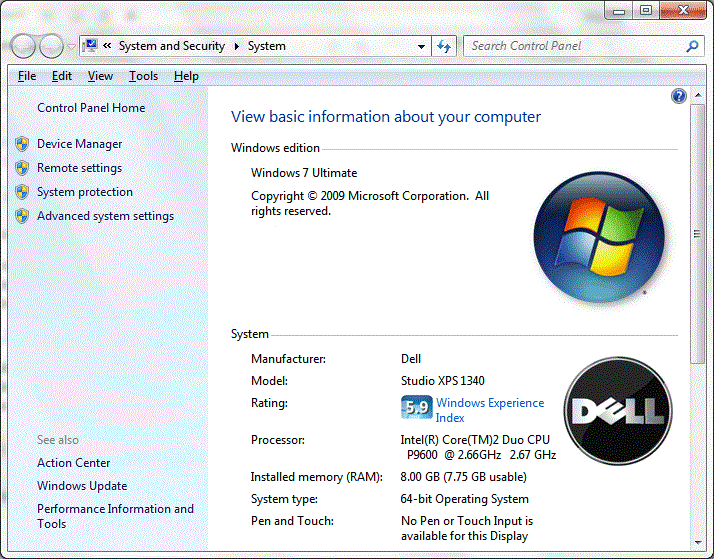
Task: Go forward with the Forward arrow button
Action: [51, 46]
